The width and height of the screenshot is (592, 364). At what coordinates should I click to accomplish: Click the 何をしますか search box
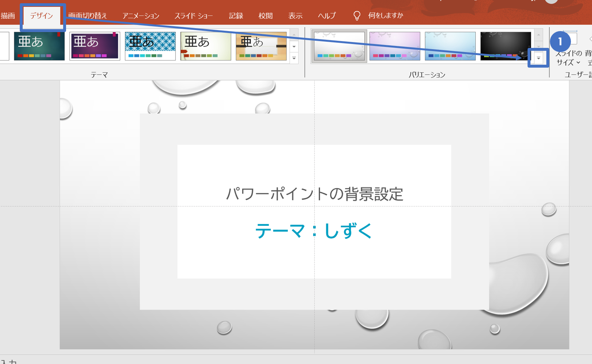[x=385, y=16]
